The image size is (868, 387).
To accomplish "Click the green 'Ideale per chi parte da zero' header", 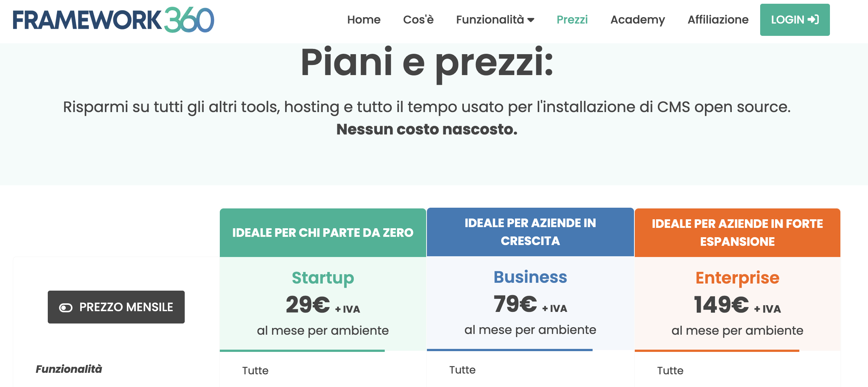I will [x=323, y=233].
